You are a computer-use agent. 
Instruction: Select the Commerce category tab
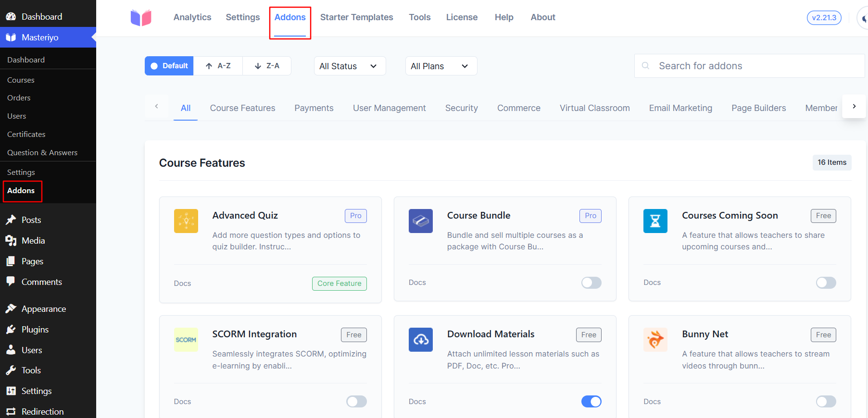pos(519,108)
